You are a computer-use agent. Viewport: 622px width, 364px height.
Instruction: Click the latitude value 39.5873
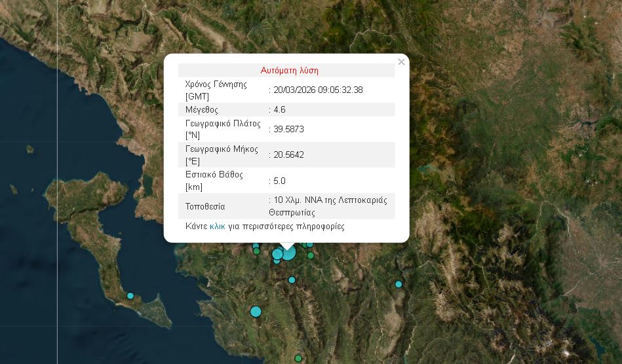point(288,130)
